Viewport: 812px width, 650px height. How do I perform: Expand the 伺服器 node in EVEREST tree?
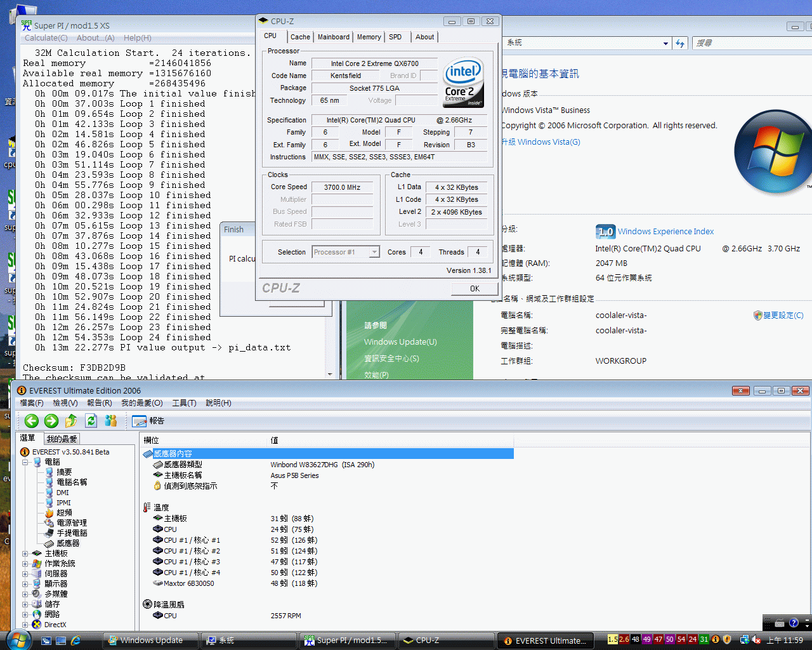pos(25,574)
